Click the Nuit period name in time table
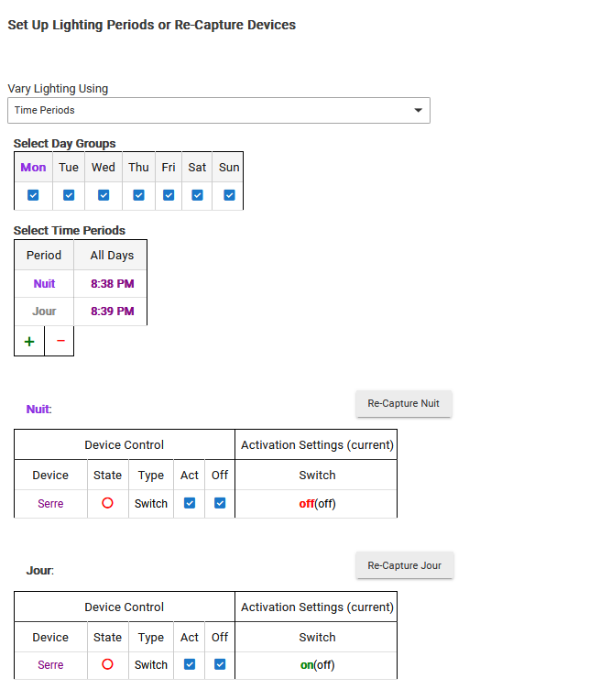The height and width of the screenshot is (700, 589). [x=44, y=284]
